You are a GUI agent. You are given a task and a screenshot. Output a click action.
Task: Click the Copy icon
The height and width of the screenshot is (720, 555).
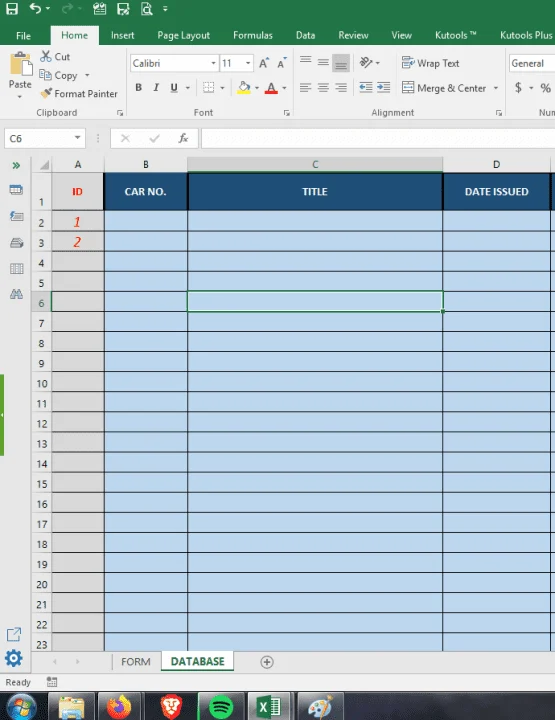coord(45,75)
